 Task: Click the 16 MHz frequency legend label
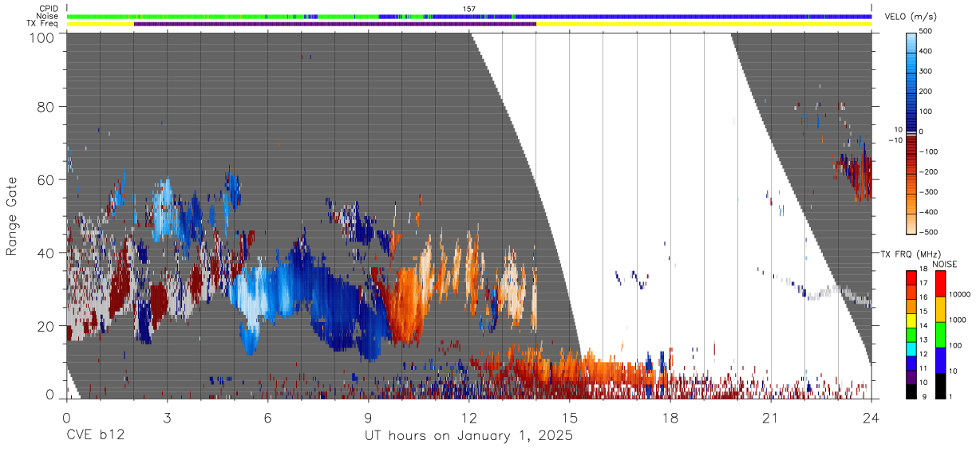(923, 297)
